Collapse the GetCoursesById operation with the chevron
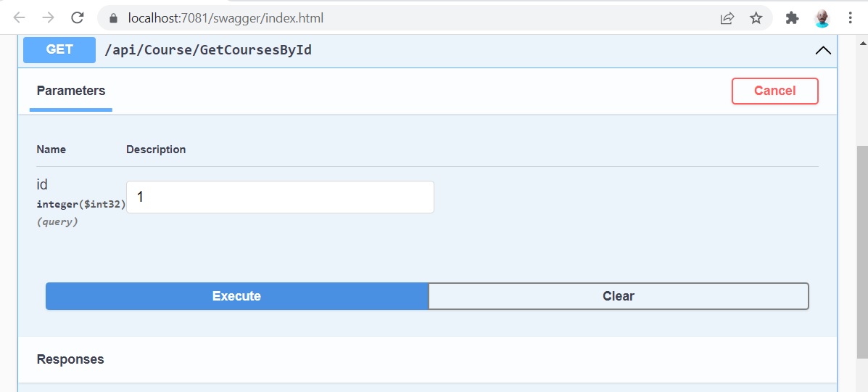This screenshot has width=868, height=392. 823,51
